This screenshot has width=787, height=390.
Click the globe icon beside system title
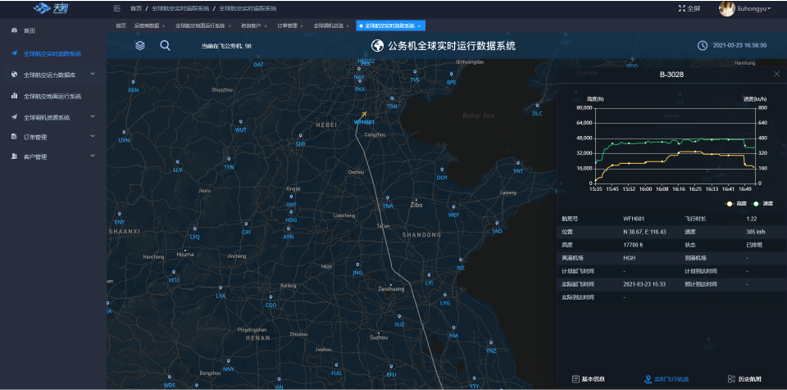[377, 46]
